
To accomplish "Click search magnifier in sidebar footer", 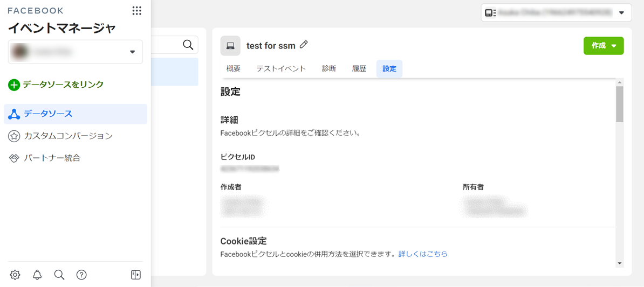I will (59, 275).
